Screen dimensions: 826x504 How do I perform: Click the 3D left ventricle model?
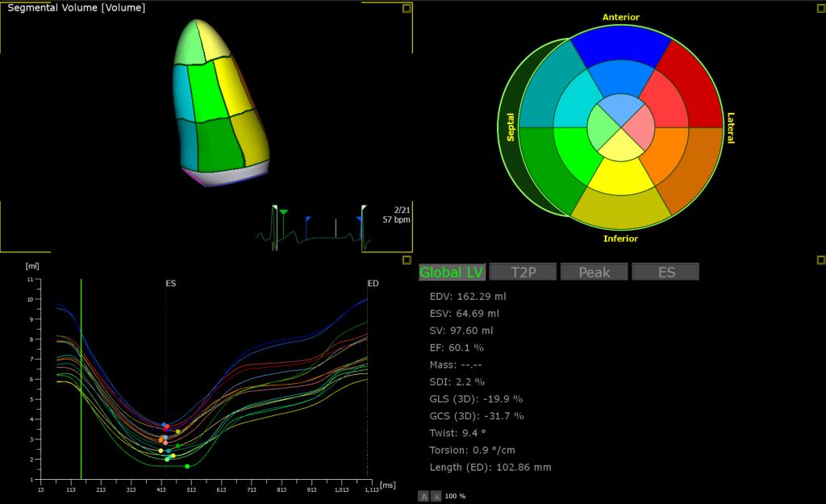click(220, 102)
